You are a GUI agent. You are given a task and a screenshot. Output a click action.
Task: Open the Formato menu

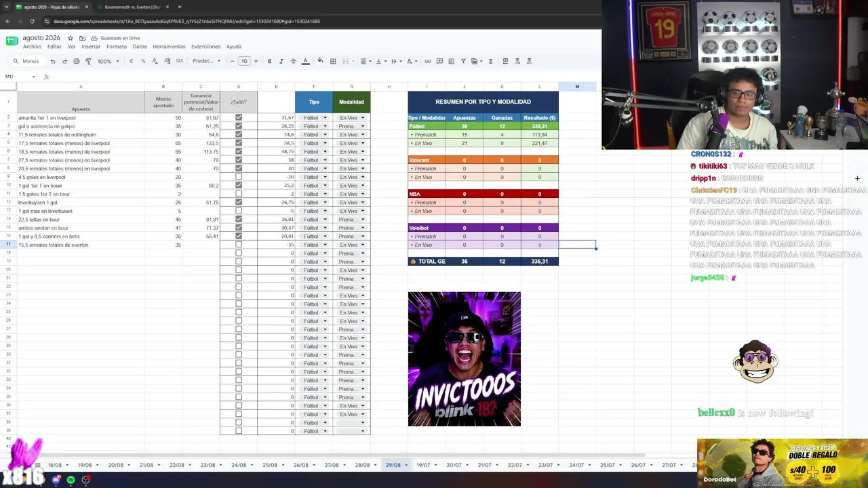(x=116, y=47)
